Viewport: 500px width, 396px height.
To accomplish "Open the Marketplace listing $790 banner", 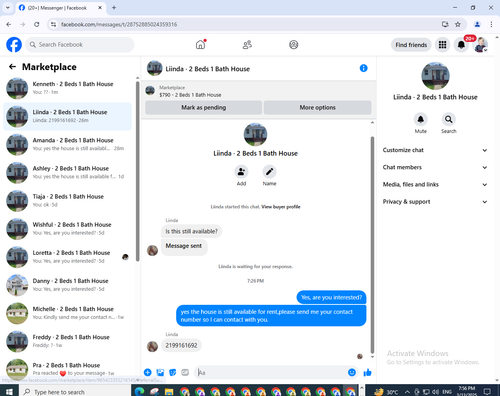I will (259, 91).
